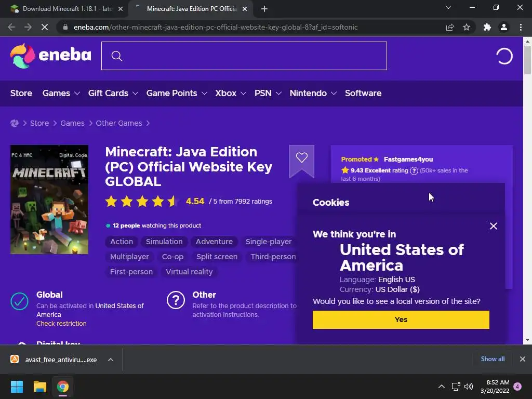Click Show all downloads
Viewport: 532px width, 399px height.
[x=493, y=359]
